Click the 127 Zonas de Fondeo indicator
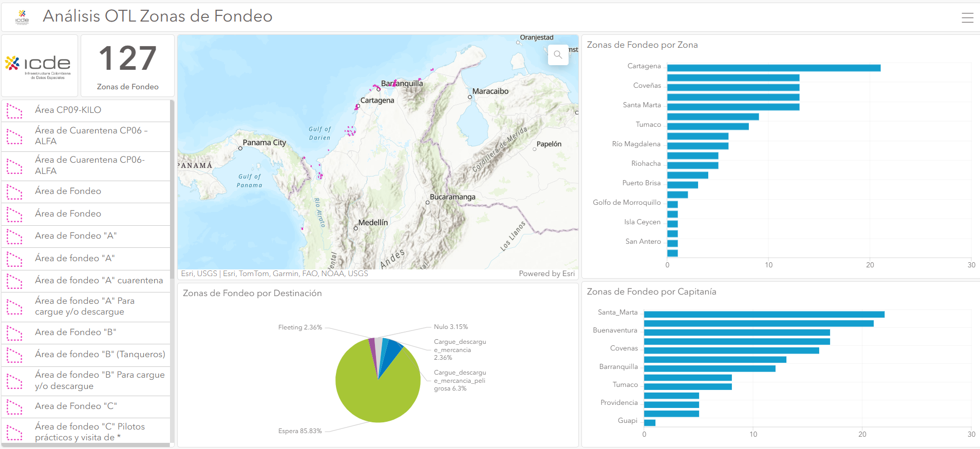This screenshot has height=449, width=980. (127, 66)
